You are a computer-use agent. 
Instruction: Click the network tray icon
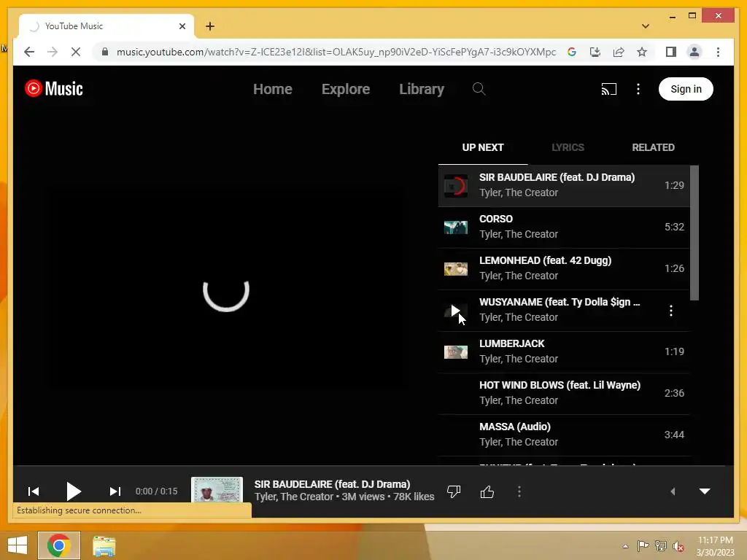tap(660, 546)
